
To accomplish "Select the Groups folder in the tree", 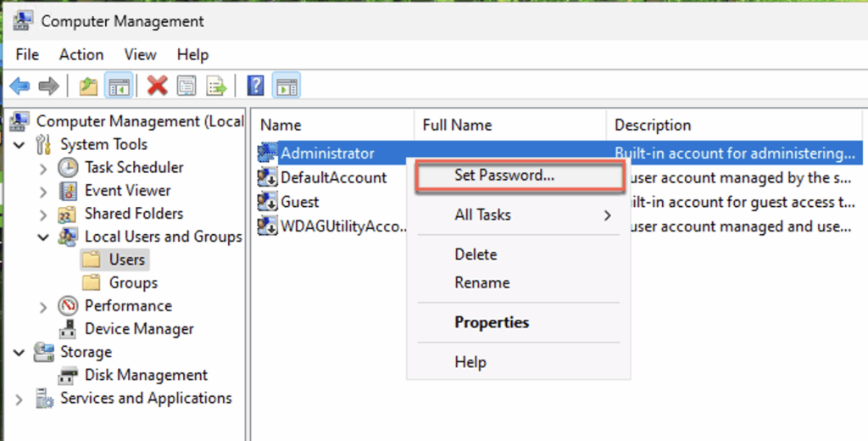I will click(x=132, y=283).
